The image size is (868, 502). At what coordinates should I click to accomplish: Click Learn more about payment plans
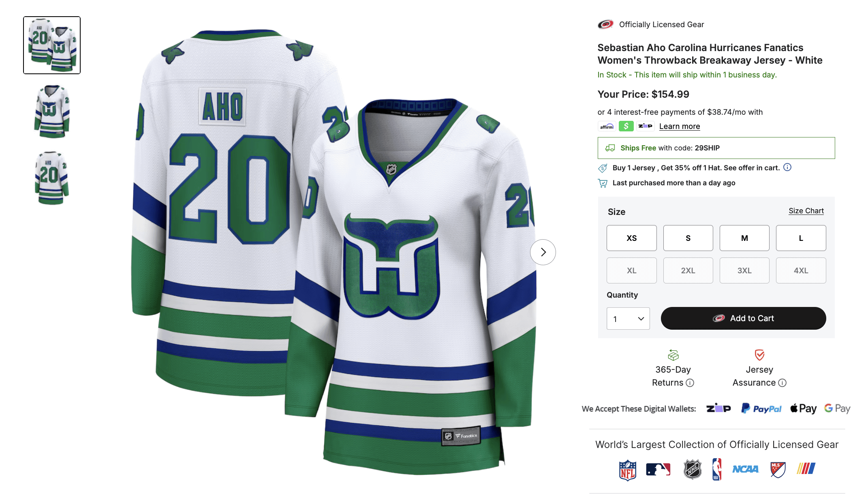680,126
